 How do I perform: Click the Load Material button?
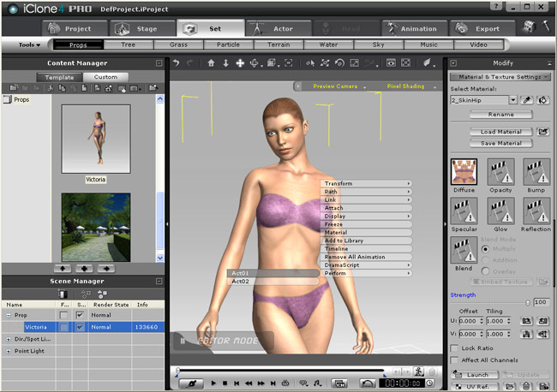point(501,132)
